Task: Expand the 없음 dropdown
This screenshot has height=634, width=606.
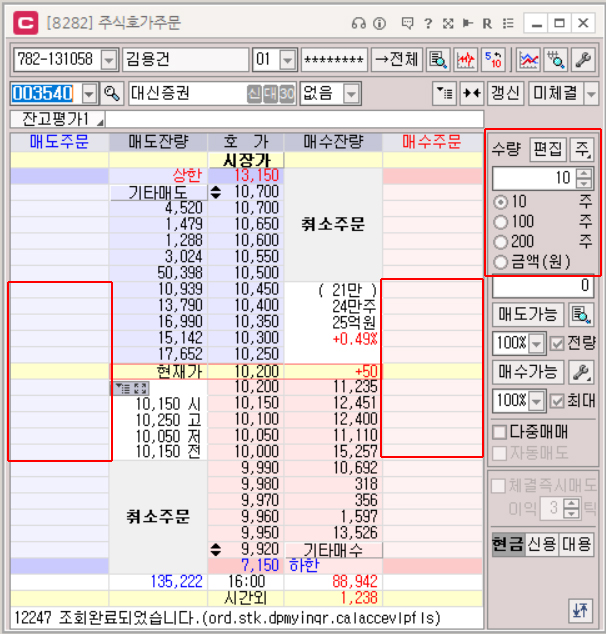Action: [351, 94]
